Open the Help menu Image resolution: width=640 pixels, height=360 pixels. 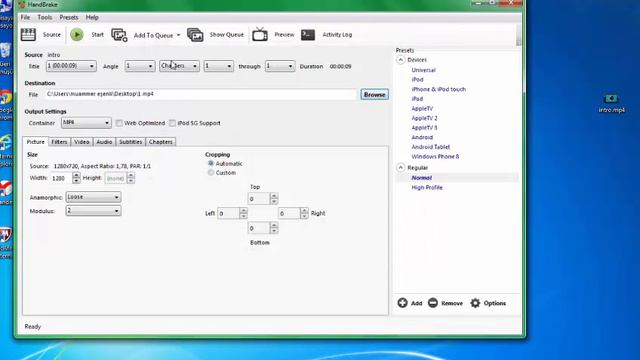[92, 18]
